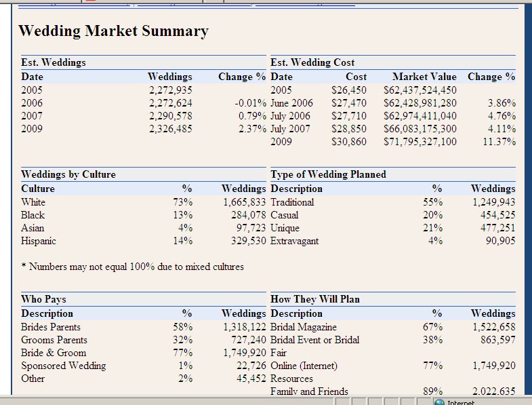The height and width of the screenshot is (405, 532).
Task: Click the Hispanic row label
Action: coord(39,241)
